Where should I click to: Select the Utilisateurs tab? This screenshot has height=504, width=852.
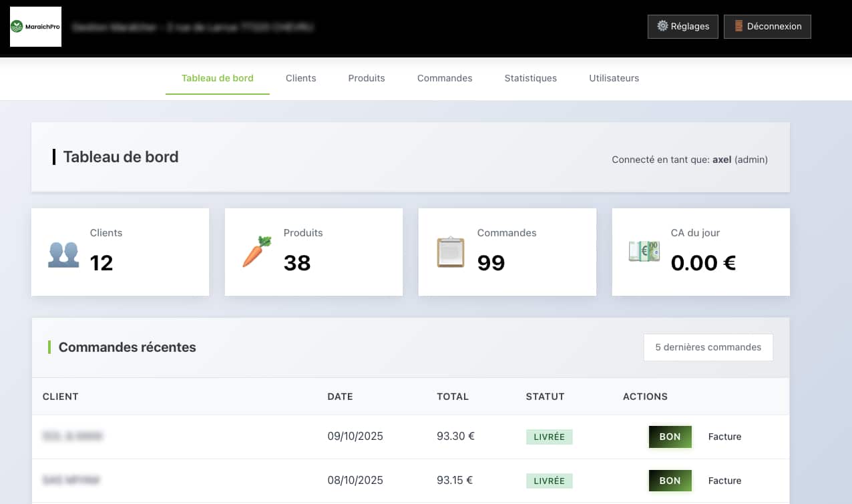[614, 78]
